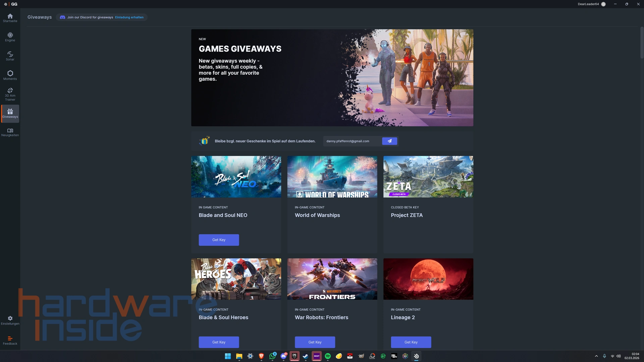Click the page vertical scrollbar
The image size is (644, 362).
tap(642, 43)
